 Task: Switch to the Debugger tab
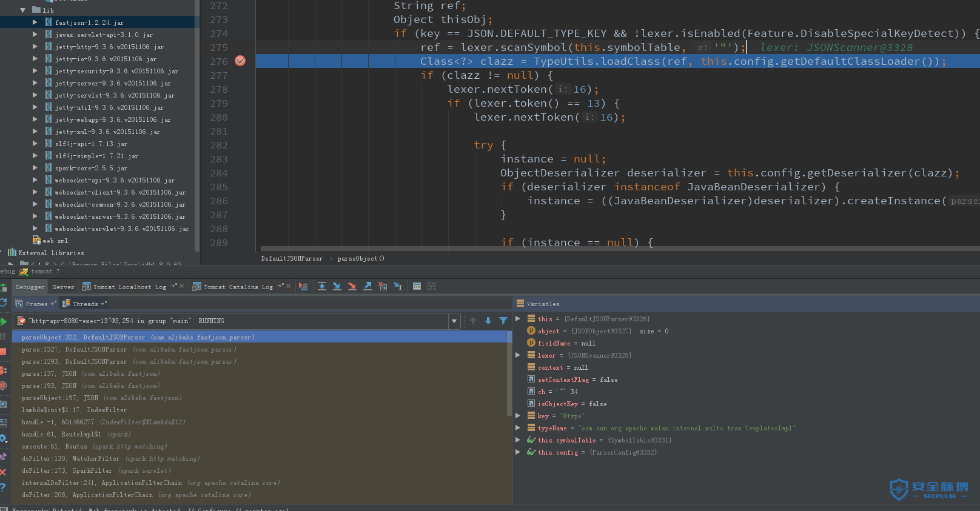coord(30,287)
